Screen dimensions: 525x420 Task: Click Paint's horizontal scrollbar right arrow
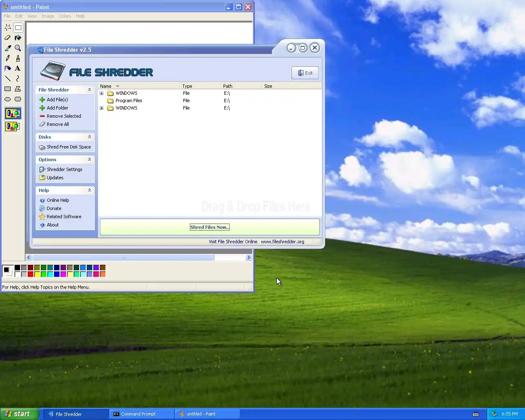249,258
